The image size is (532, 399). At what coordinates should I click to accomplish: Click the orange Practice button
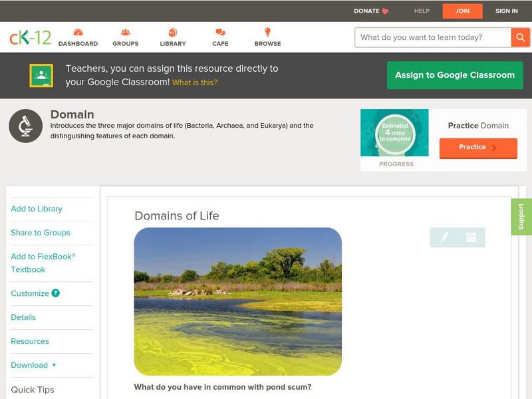(478, 148)
